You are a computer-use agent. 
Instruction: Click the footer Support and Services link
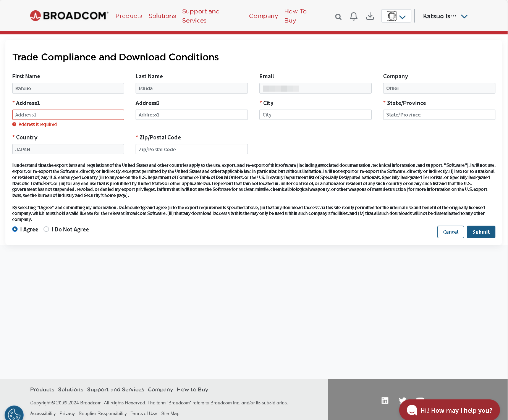pos(115,389)
